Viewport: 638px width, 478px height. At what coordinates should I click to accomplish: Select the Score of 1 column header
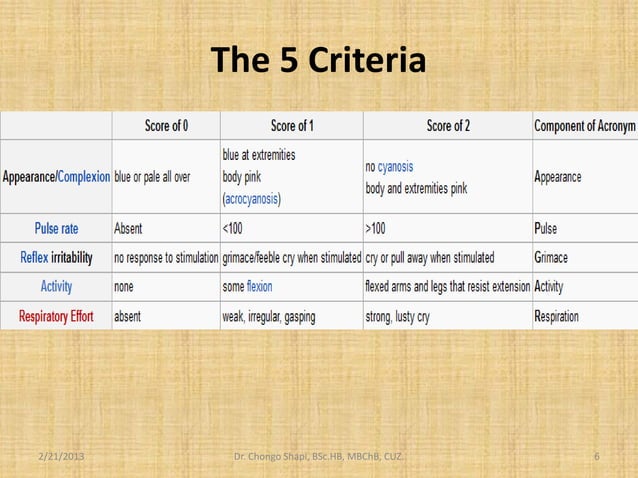tap(292, 126)
